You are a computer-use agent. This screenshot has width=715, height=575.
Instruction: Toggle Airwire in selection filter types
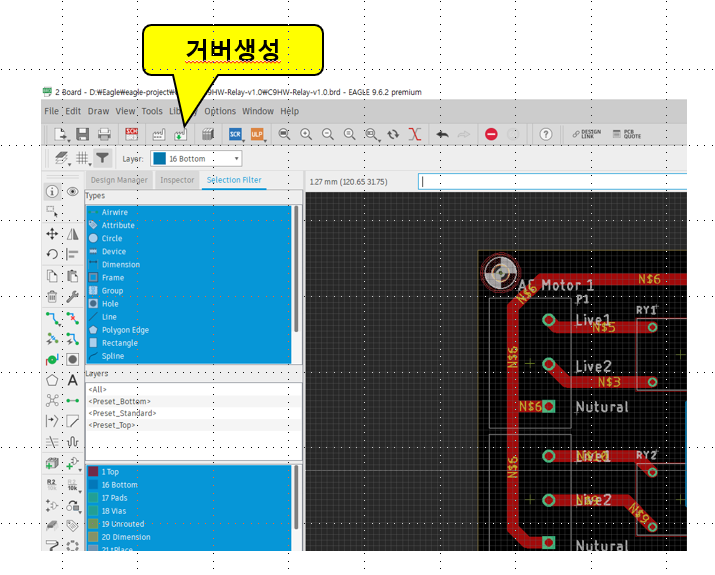click(115, 212)
